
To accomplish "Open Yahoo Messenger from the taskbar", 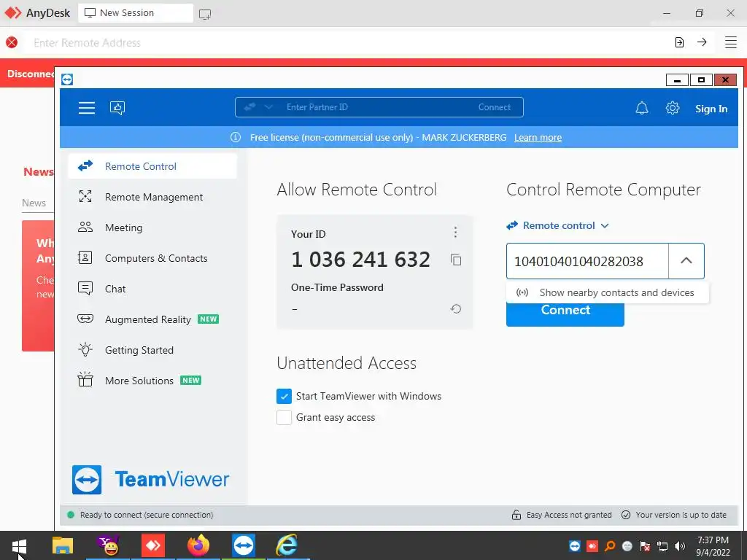I will (x=108, y=545).
